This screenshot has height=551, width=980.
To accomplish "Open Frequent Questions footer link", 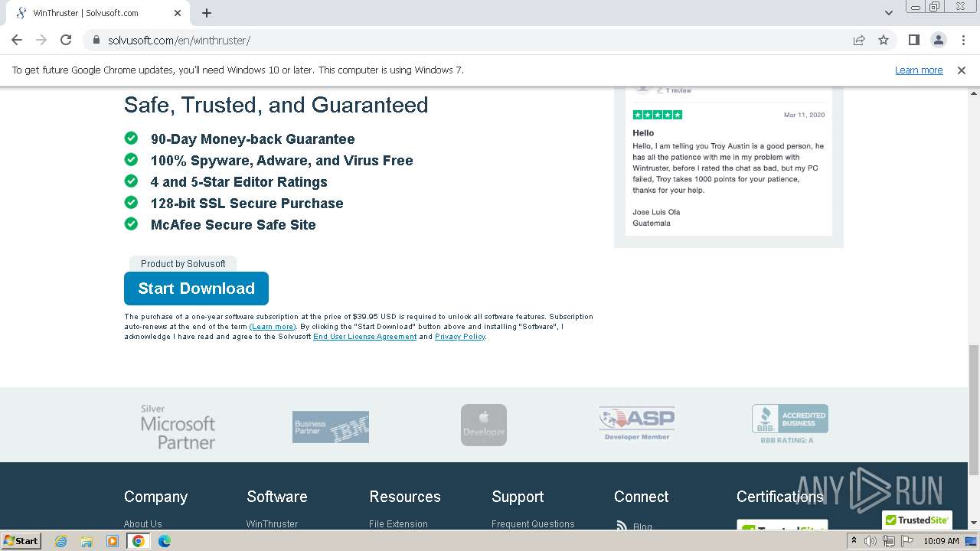I will coord(533,524).
